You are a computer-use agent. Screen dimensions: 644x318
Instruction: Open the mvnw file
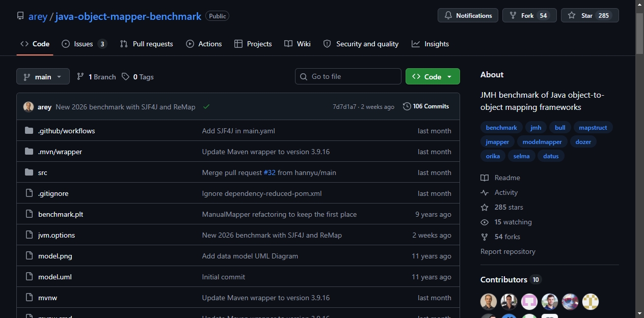click(48, 298)
